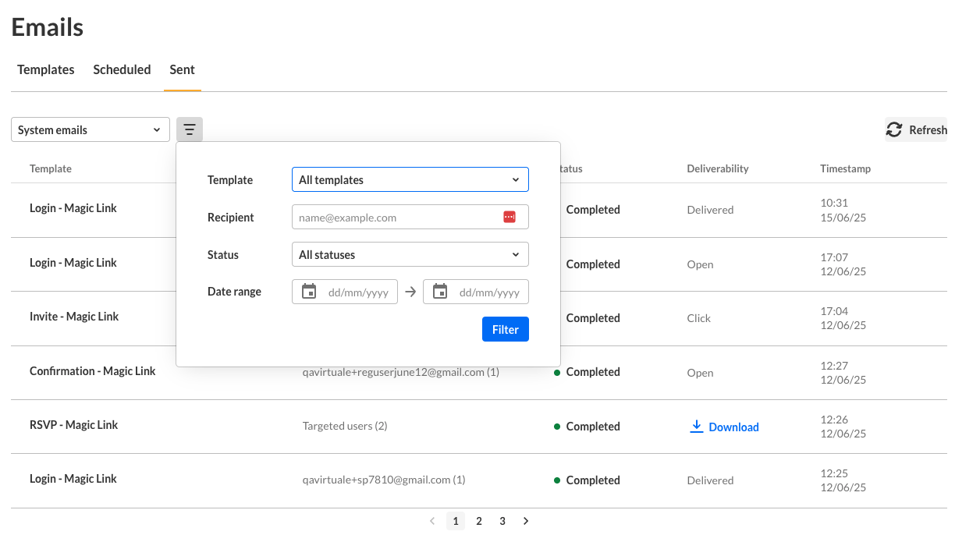Click the download arrow icon for RSVP email

point(697,427)
